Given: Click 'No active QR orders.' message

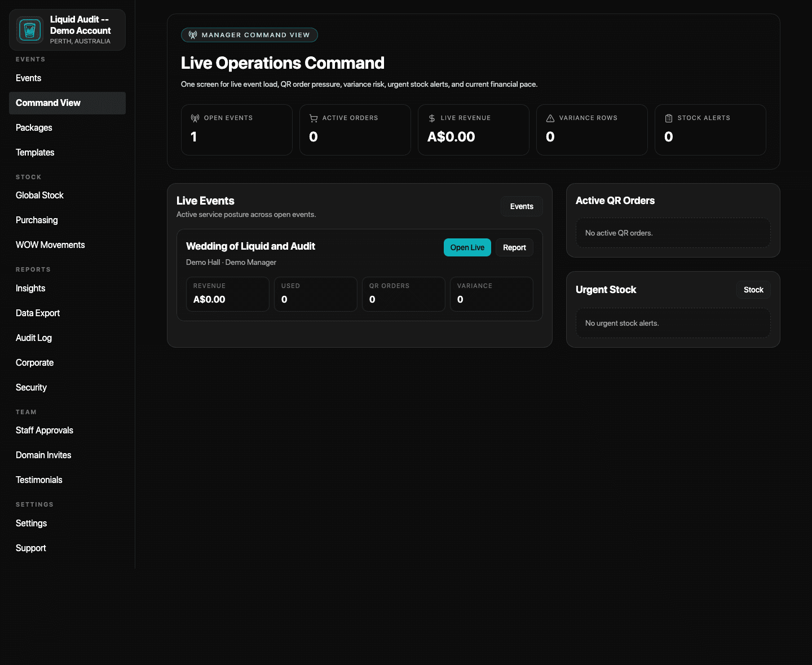Looking at the screenshot, I should (x=619, y=233).
